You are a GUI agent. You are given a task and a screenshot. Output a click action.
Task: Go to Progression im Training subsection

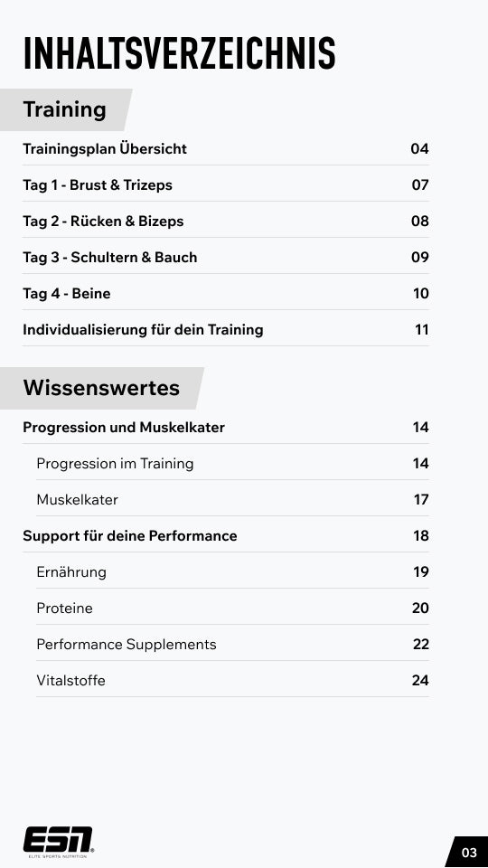coord(232,463)
